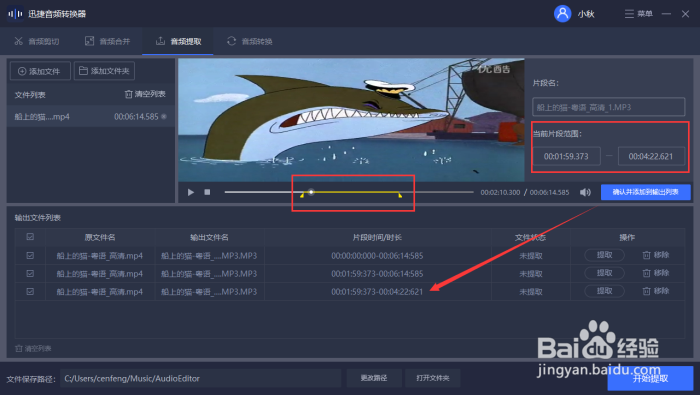Screen dimensions: 700x395
Task: Clear the file list with 清空列表
Action: (145, 94)
